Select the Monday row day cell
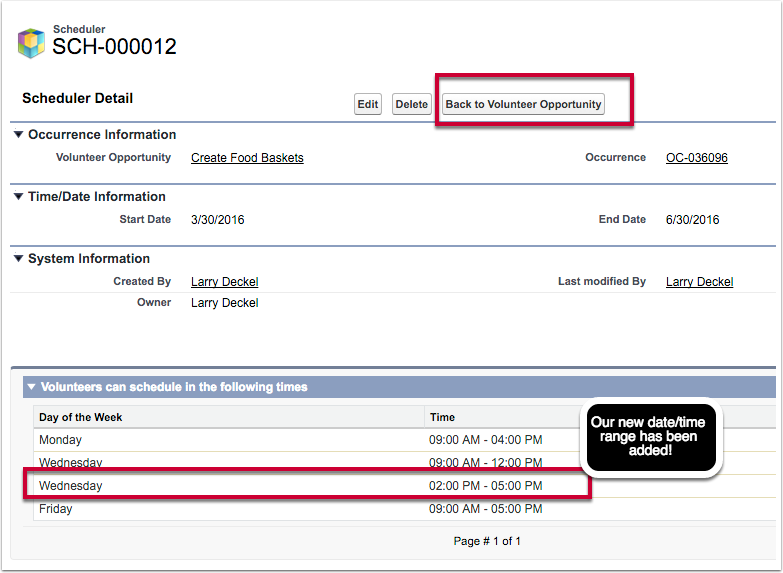783x573 pixels. click(x=60, y=440)
